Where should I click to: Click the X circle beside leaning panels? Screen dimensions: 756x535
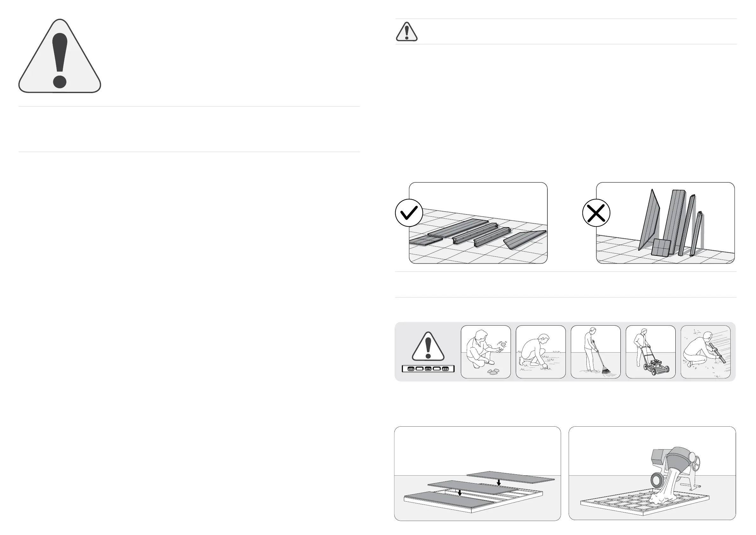click(x=596, y=213)
